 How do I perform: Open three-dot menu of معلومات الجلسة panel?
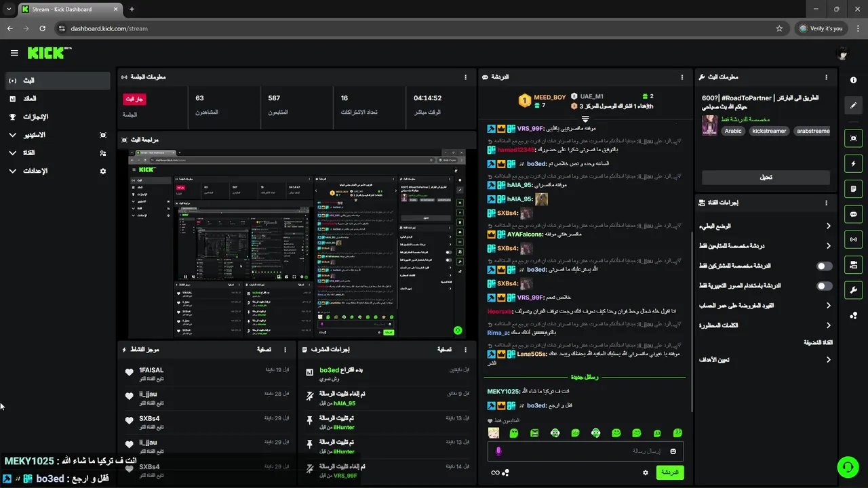point(465,77)
